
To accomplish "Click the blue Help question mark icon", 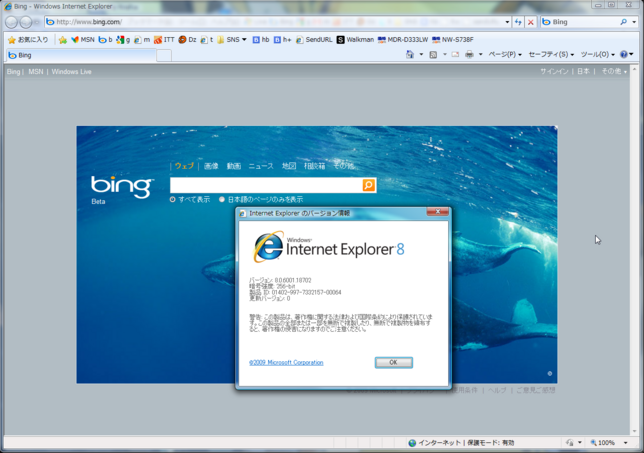I will pyautogui.click(x=624, y=55).
